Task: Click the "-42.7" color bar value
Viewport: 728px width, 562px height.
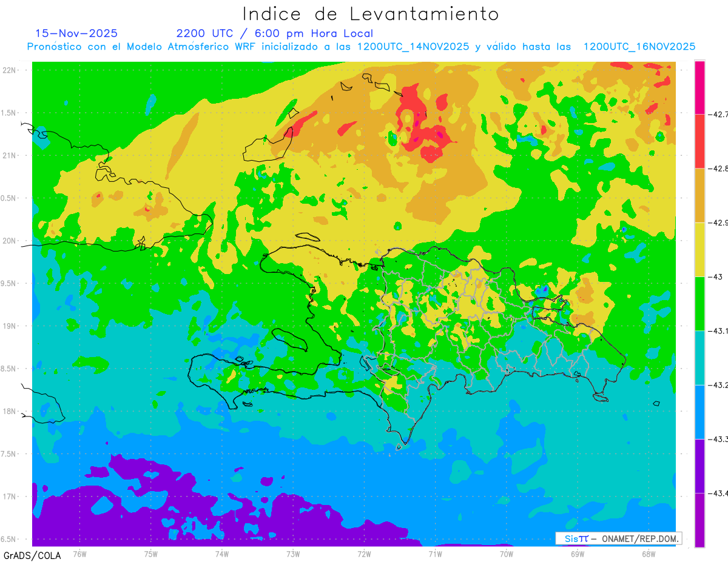Action: tap(717, 114)
